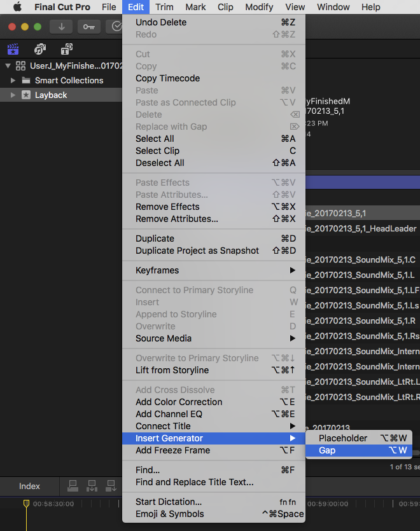Choose Undo Delete
The height and width of the screenshot is (531, 420).
click(x=214, y=22)
